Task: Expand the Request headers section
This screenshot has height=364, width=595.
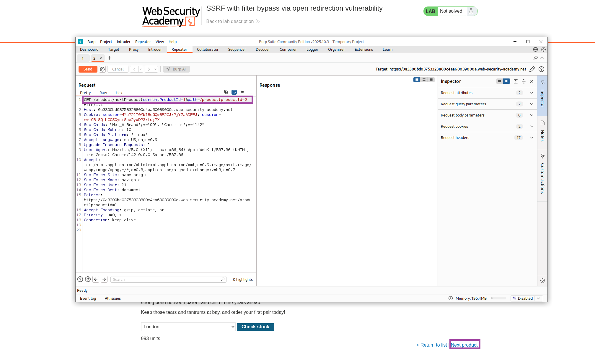Action: [532, 137]
